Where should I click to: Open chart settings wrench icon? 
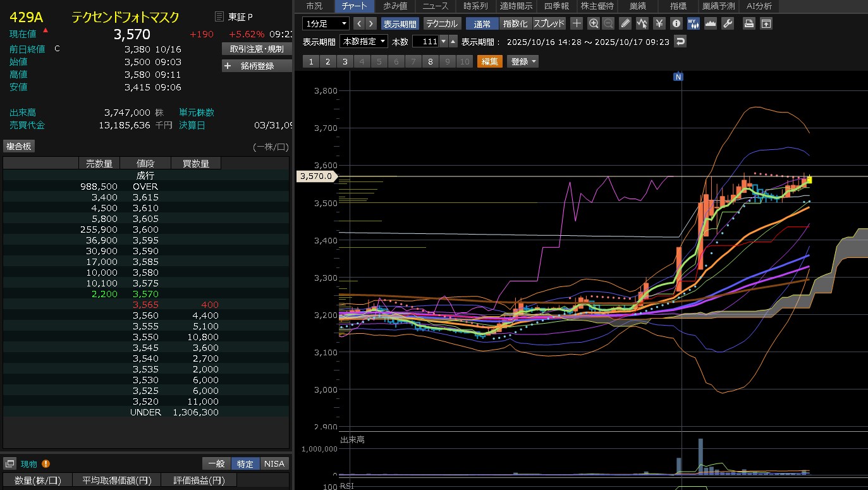[x=727, y=23]
